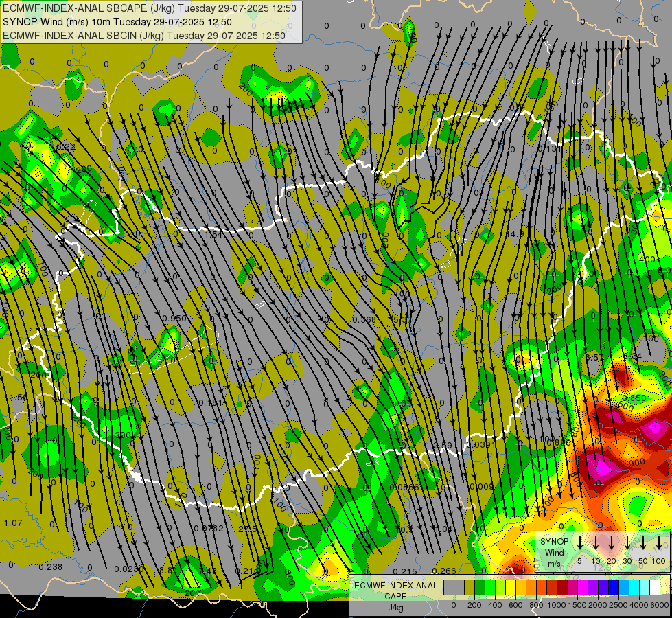This screenshot has height=618, width=672.
Task: Click the '0.368' value on the map
Action: pos(364,319)
